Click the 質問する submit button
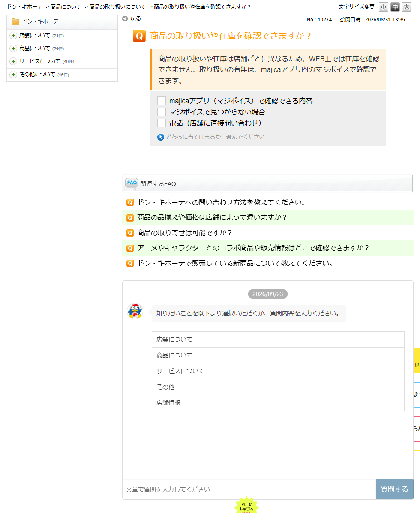 (x=394, y=489)
